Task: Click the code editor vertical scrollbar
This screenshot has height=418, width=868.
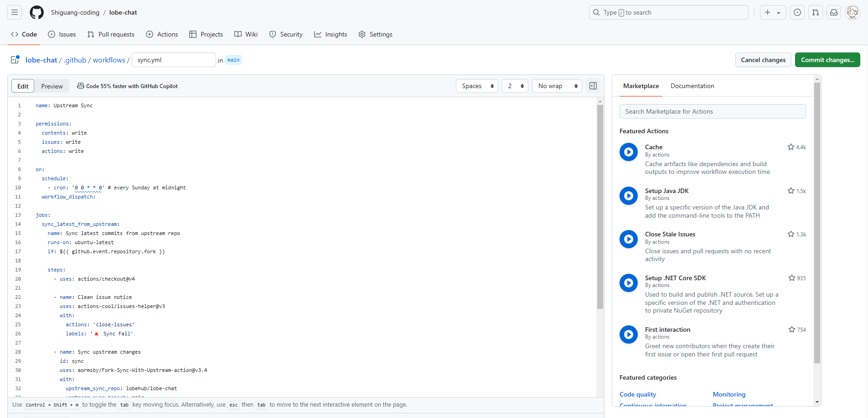Action: (600, 207)
